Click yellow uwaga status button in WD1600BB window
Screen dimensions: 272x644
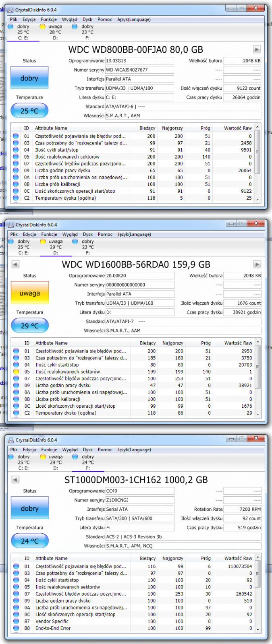pos(30,293)
